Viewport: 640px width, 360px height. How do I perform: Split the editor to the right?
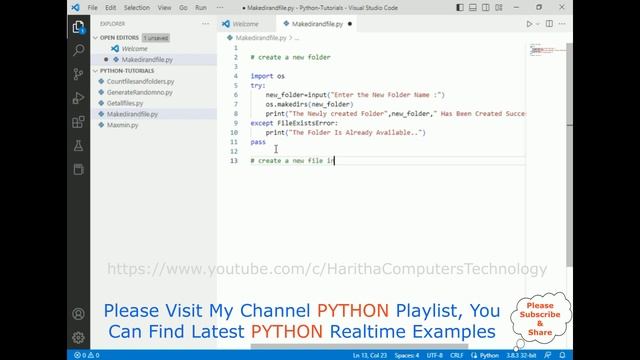coord(549,24)
